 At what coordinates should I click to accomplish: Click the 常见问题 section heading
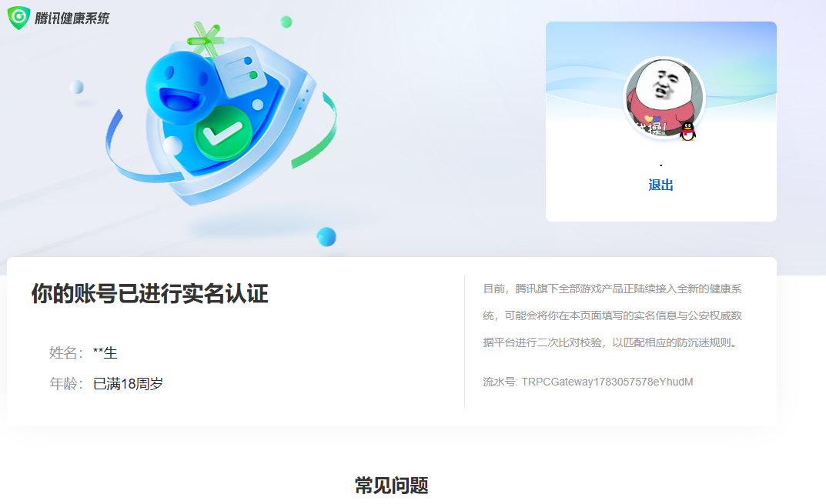pyautogui.click(x=391, y=486)
